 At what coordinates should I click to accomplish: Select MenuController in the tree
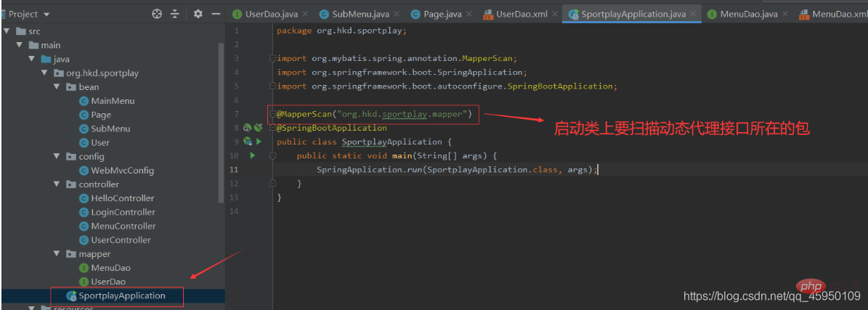pos(123,226)
